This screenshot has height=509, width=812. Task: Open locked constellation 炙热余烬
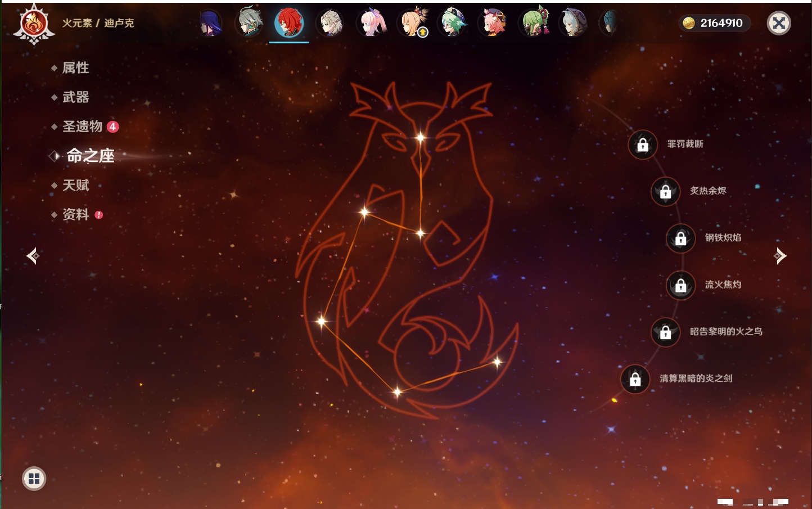point(666,191)
